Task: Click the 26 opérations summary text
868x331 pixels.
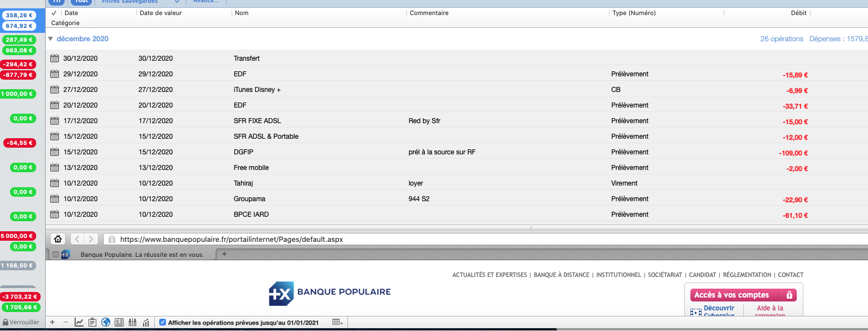Action: tap(782, 39)
